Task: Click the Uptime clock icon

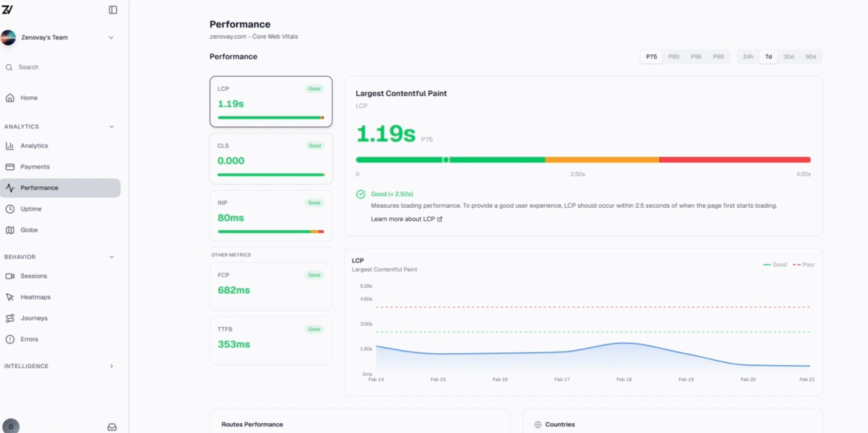Action: [10, 209]
